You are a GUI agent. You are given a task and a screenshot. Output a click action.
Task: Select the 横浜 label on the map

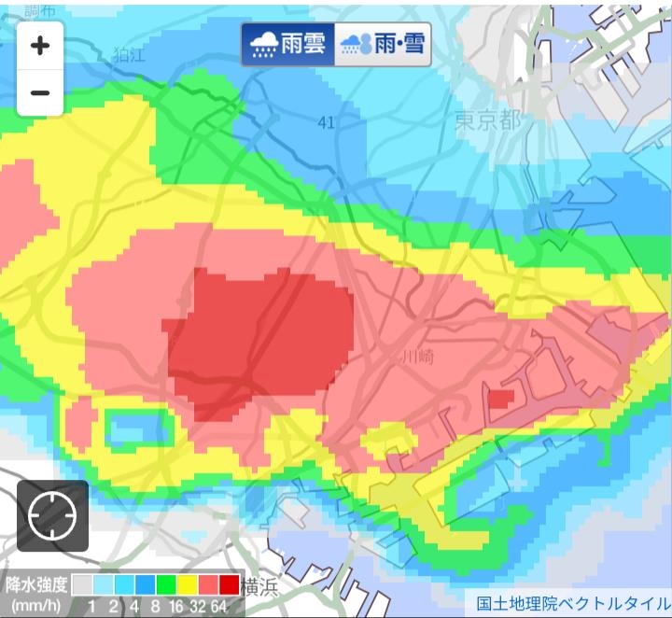(x=260, y=586)
